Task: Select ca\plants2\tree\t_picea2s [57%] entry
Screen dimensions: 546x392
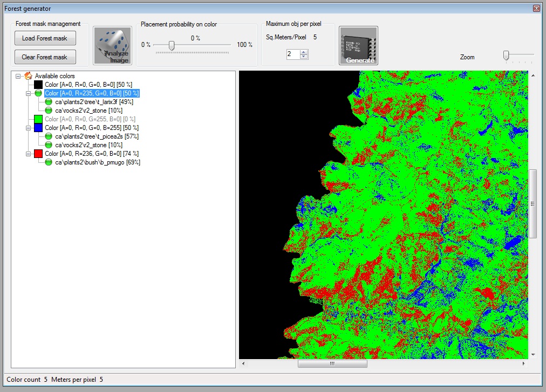Action: coord(97,136)
